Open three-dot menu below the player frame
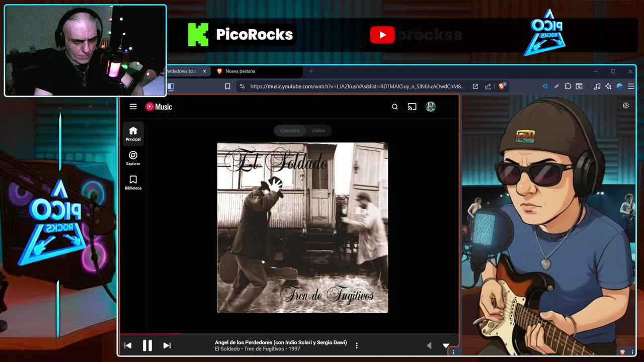The height and width of the screenshot is (362, 644). click(453, 352)
